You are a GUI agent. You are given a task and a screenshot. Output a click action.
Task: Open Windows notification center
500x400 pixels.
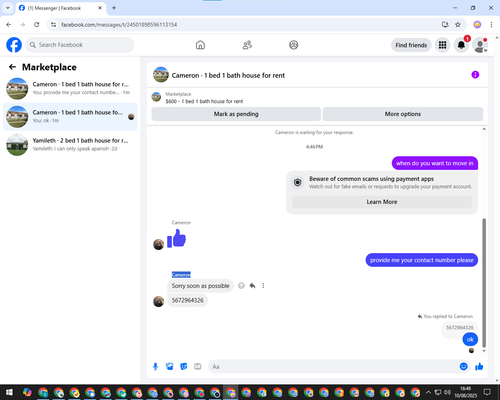coord(487,392)
